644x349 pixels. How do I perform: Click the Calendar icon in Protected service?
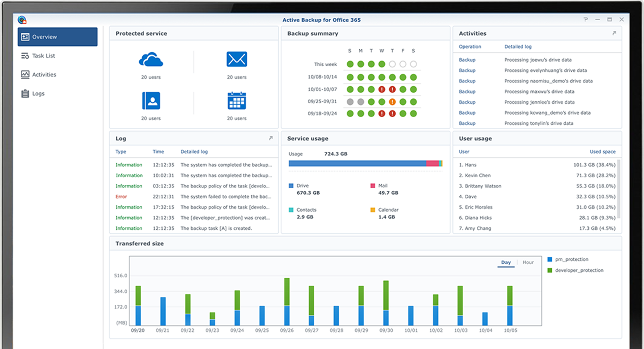tap(237, 100)
